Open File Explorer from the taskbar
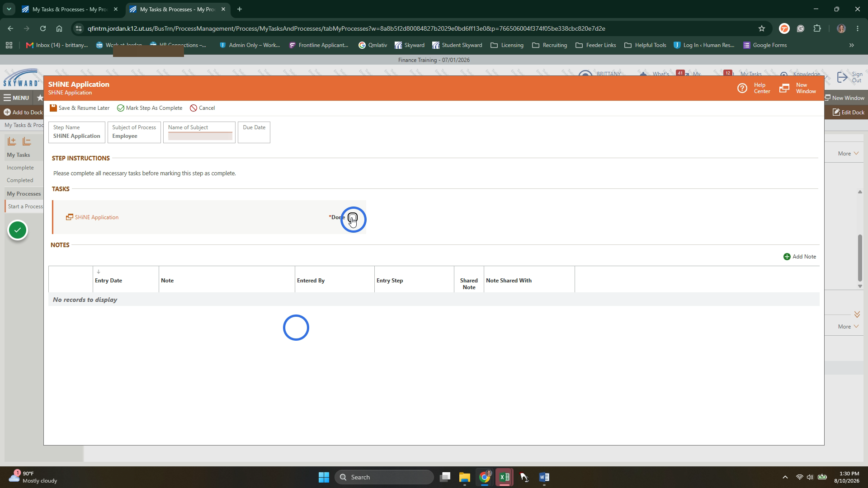Image resolution: width=868 pixels, height=488 pixels. tap(465, 477)
